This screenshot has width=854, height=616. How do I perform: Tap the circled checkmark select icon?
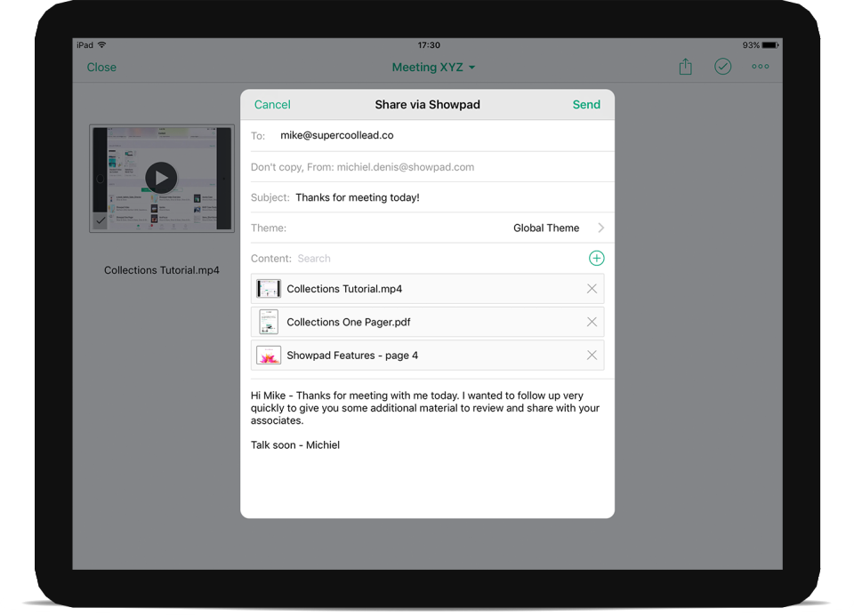pyautogui.click(x=722, y=67)
